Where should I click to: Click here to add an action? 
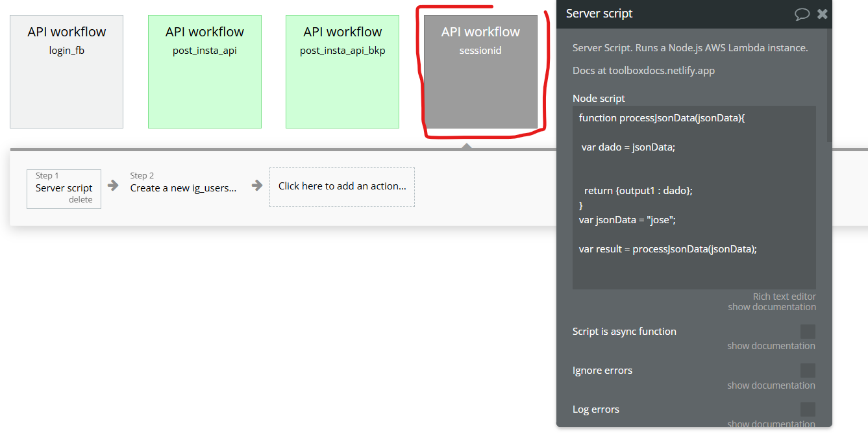pyautogui.click(x=342, y=186)
